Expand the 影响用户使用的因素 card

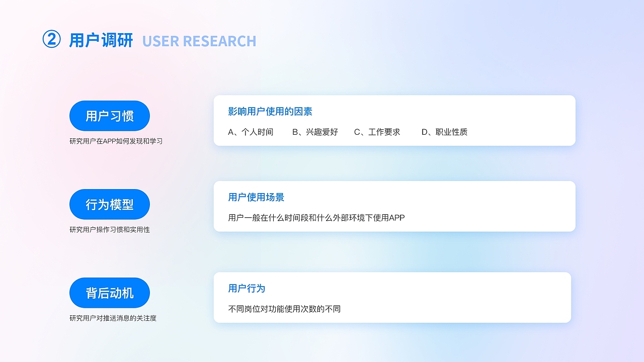tap(394, 120)
